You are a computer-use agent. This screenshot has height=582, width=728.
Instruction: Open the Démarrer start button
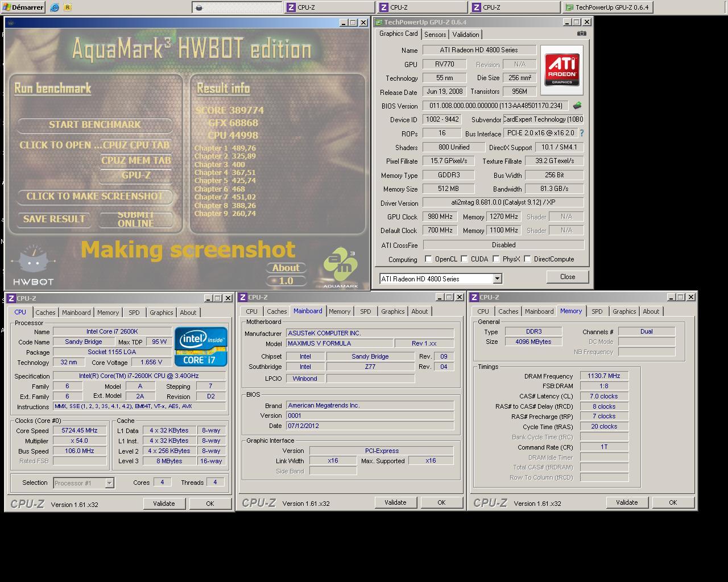[23, 7]
